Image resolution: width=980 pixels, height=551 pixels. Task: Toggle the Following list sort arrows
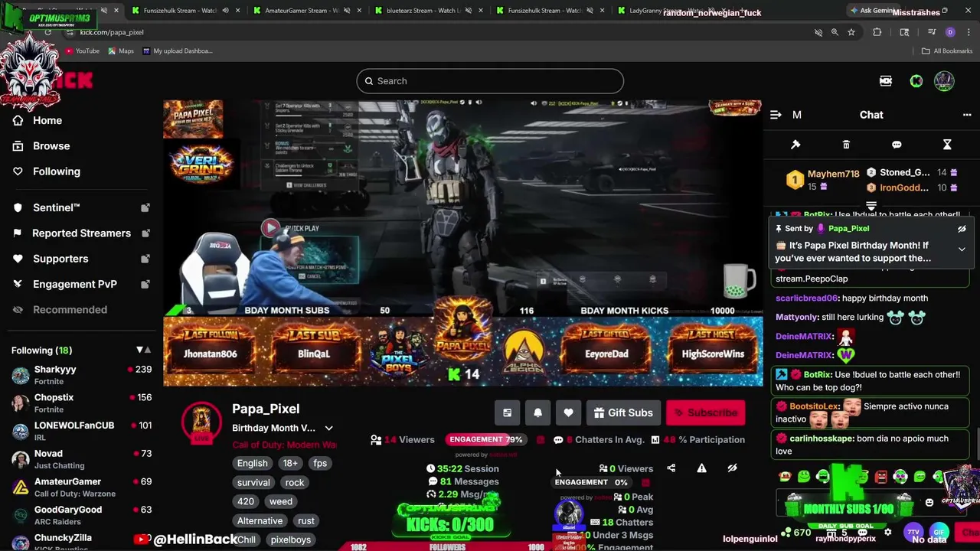coord(143,350)
